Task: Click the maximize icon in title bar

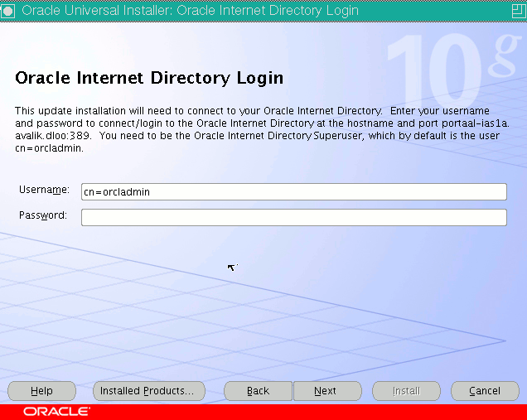Action: point(519,11)
